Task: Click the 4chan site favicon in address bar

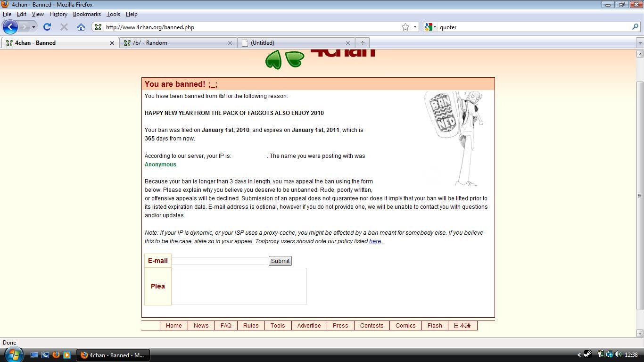Action: tap(98, 27)
